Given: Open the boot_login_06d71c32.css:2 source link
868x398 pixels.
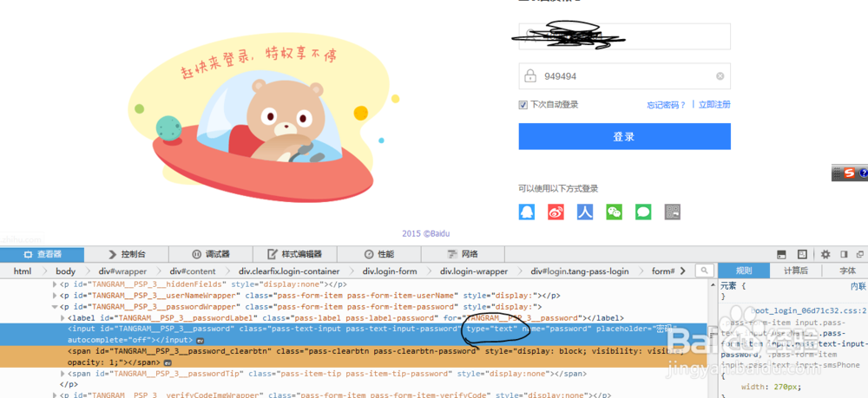Looking at the screenshot, I should pyautogui.click(x=807, y=311).
